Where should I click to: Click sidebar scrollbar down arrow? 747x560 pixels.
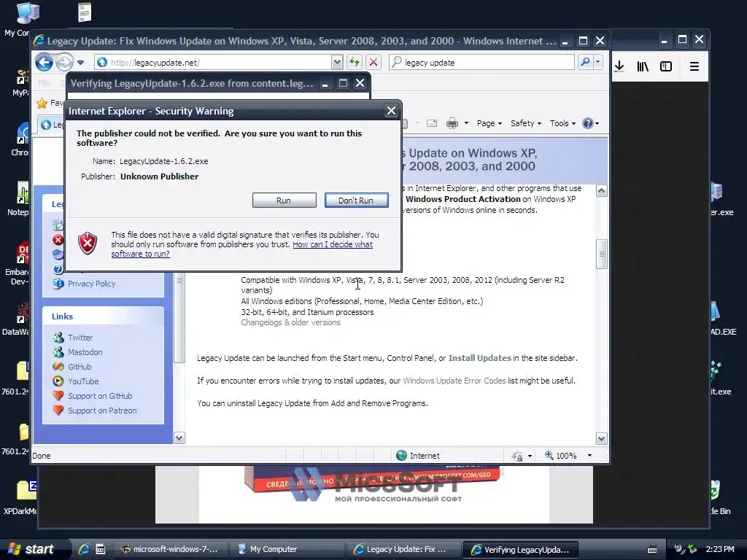coord(179,438)
